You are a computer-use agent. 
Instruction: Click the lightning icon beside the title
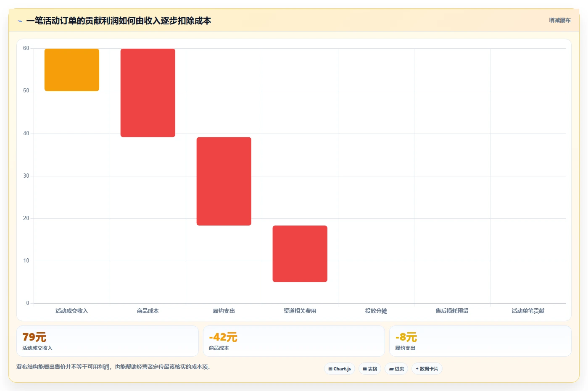coord(20,21)
